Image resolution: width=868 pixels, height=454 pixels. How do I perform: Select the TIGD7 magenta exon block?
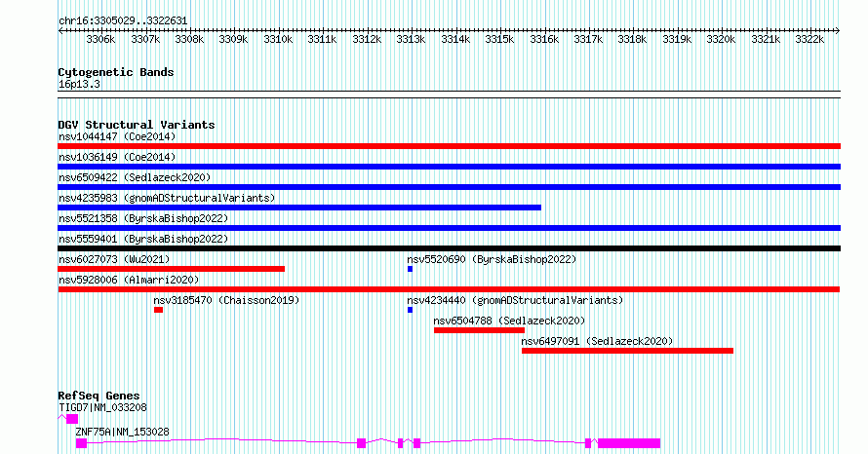tap(72, 419)
